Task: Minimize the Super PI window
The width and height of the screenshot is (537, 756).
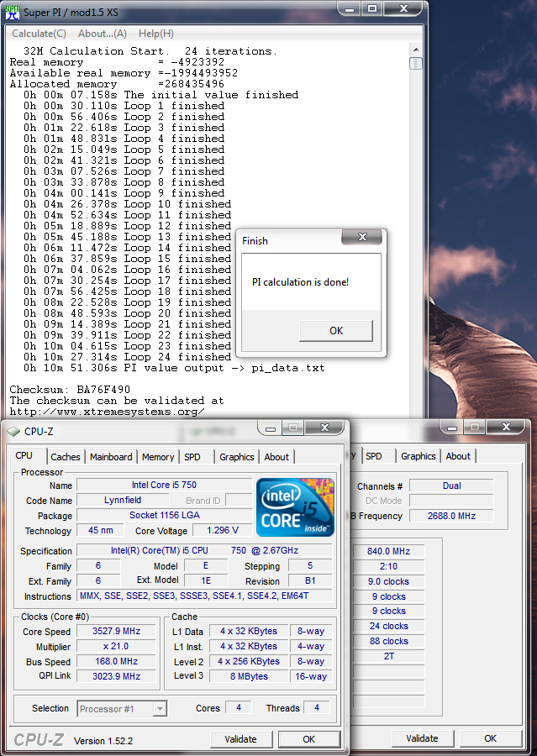Action: tap(350, 8)
